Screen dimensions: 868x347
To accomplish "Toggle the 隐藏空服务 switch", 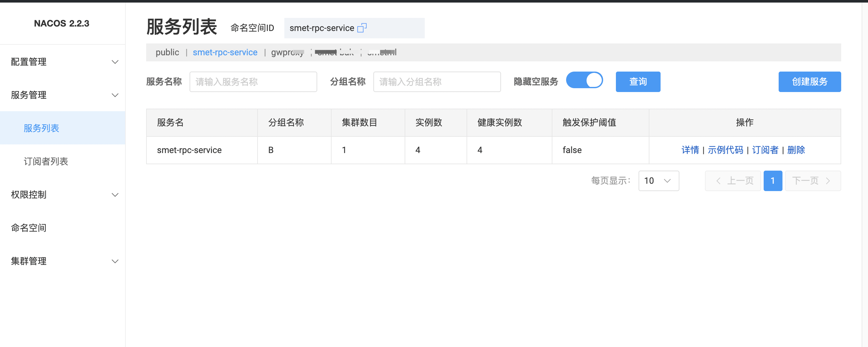I will 584,81.
